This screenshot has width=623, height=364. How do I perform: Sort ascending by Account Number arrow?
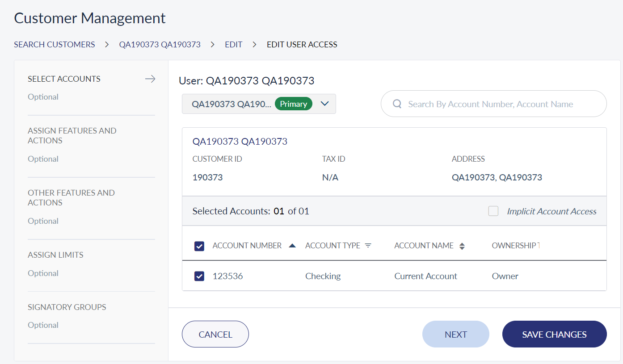[292, 246]
